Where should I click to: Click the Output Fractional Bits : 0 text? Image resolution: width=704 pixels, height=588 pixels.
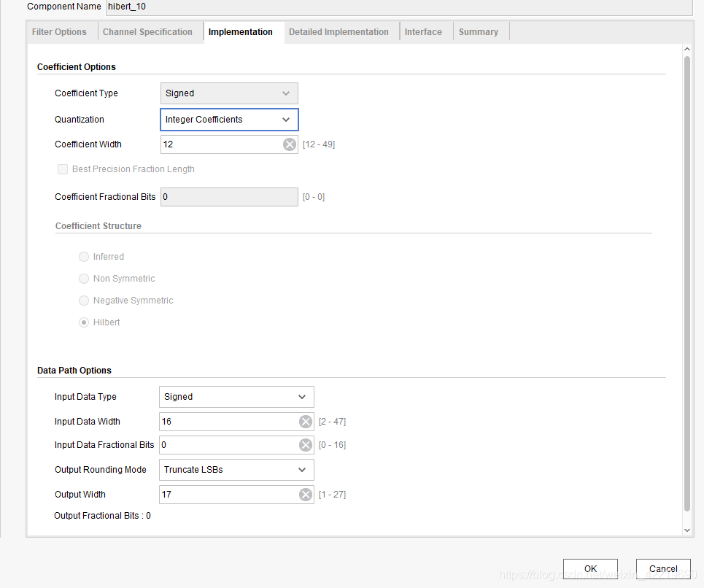pyautogui.click(x=102, y=516)
